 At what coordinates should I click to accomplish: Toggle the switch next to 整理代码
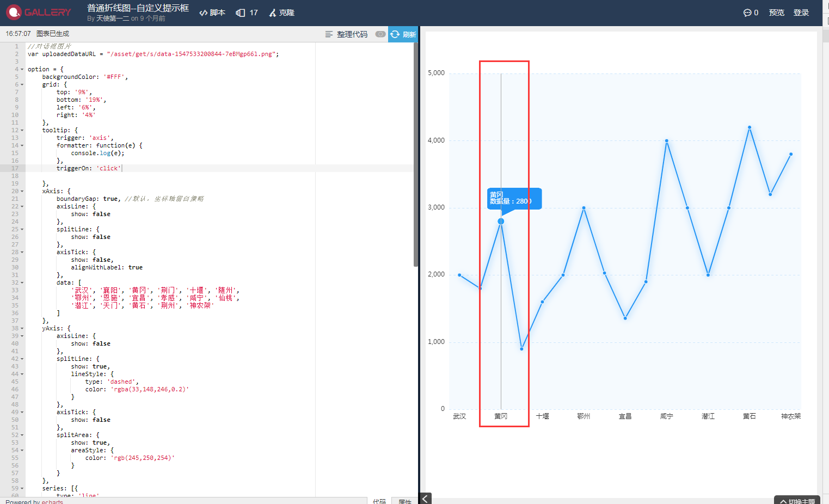coord(379,33)
